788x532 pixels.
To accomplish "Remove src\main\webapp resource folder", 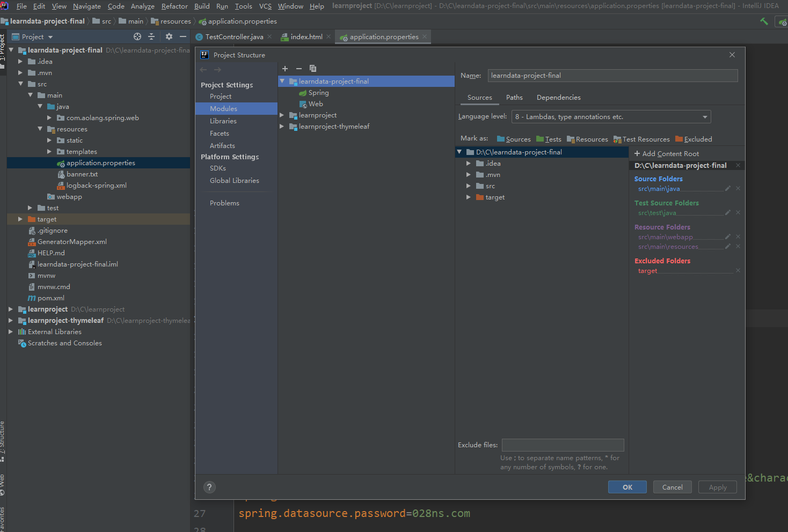I will (x=738, y=237).
